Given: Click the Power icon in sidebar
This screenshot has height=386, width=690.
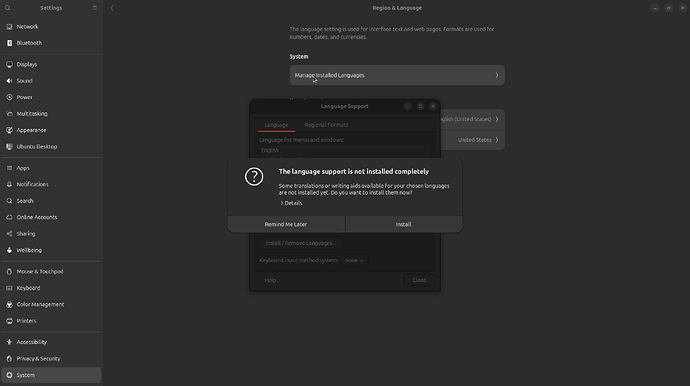Looking at the screenshot, I should (9, 97).
